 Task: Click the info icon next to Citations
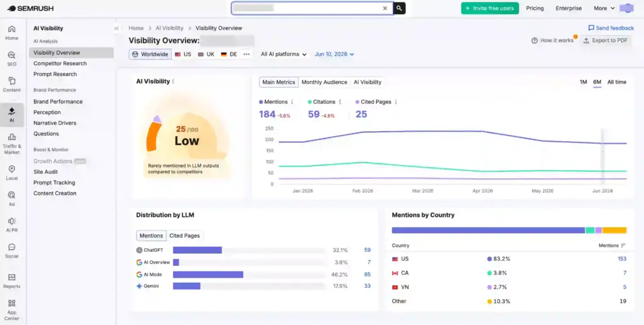pyautogui.click(x=340, y=101)
